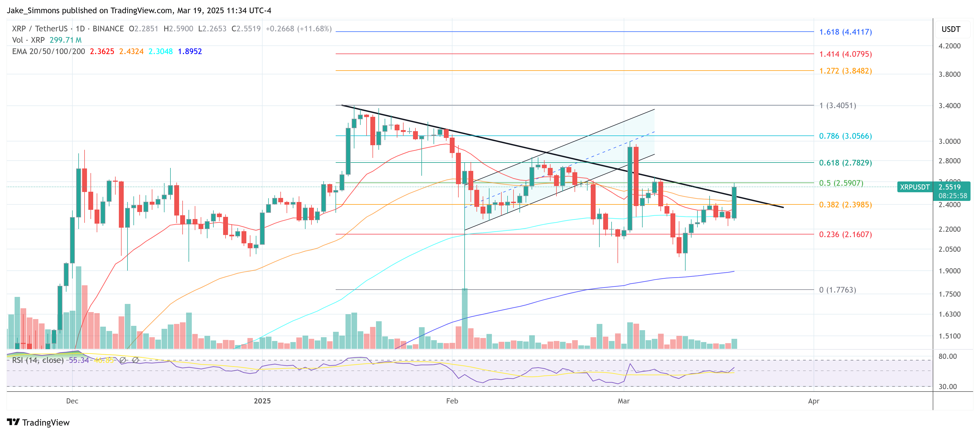Click the Vol · XRP indicator legend
Image resolution: width=980 pixels, height=434 pixels.
click(x=28, y=40)
